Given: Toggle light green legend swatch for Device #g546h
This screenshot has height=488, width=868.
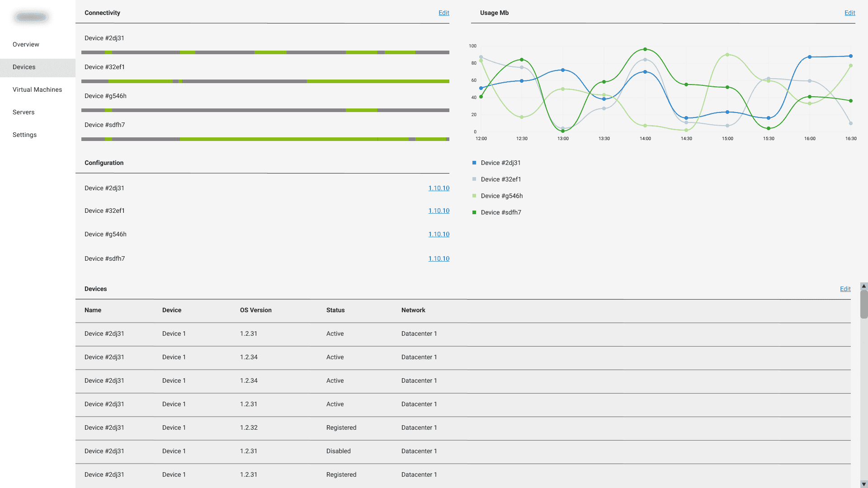Looking at the screenshot, I should [474, 196].
